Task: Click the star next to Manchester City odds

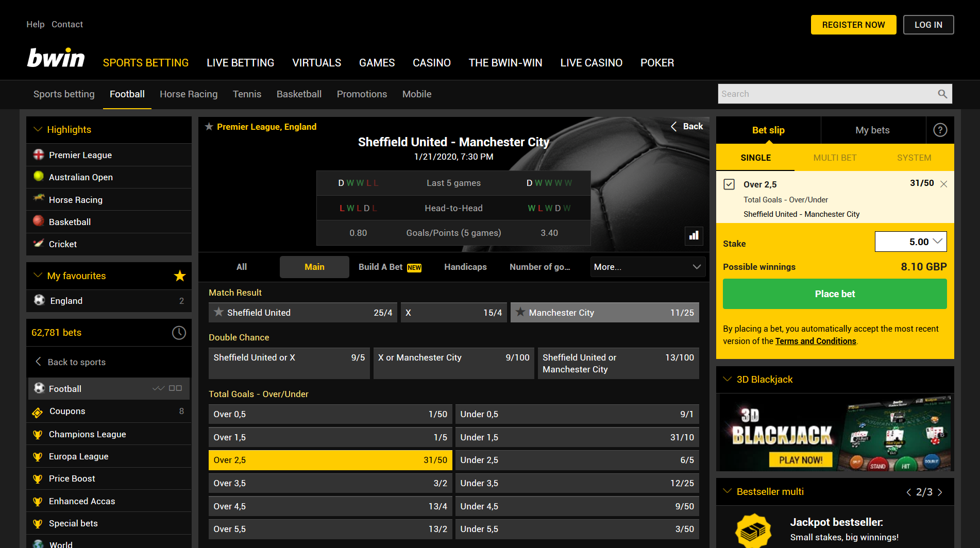Action: click(x=520, y=312)
